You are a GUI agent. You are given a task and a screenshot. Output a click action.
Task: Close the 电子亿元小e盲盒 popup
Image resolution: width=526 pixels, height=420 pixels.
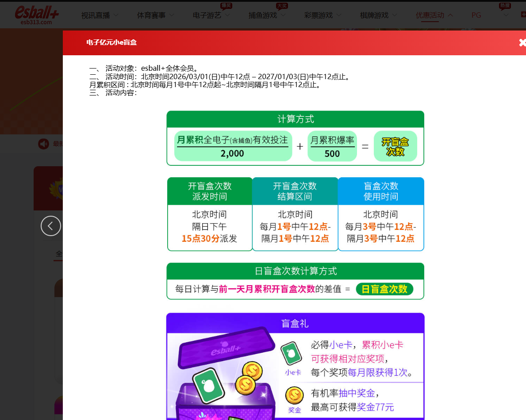pyautogui.click(x=522, y=42)
